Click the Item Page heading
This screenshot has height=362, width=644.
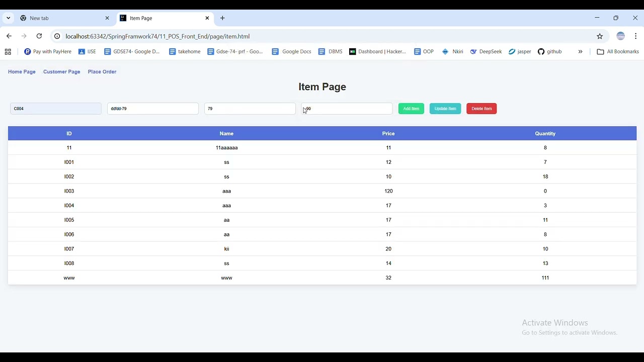[322, 86]
